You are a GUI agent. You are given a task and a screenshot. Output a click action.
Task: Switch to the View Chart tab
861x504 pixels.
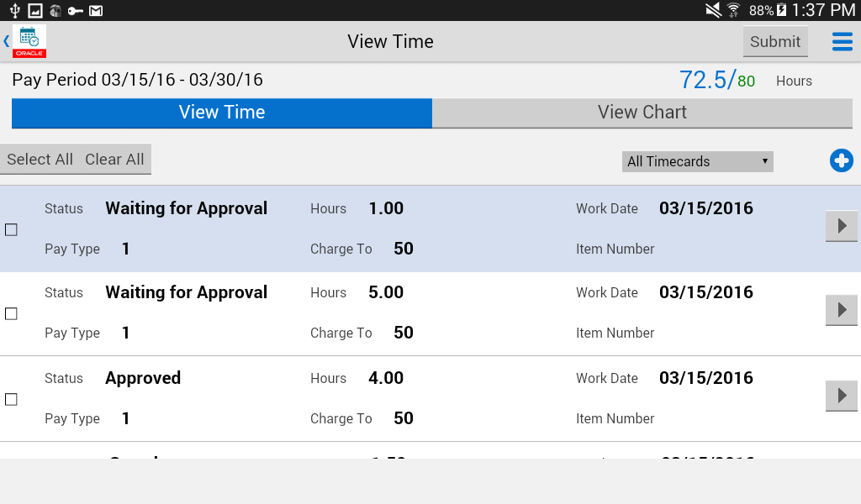point(642,113)
